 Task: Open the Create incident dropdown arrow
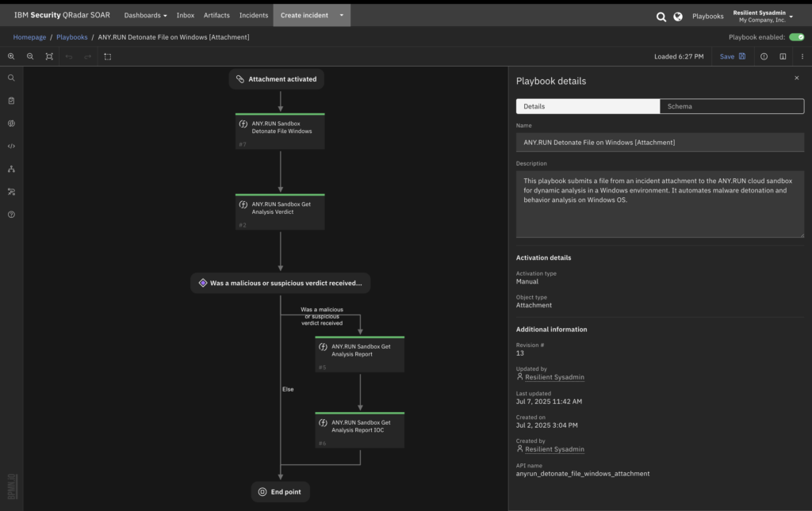pos(342,15)
